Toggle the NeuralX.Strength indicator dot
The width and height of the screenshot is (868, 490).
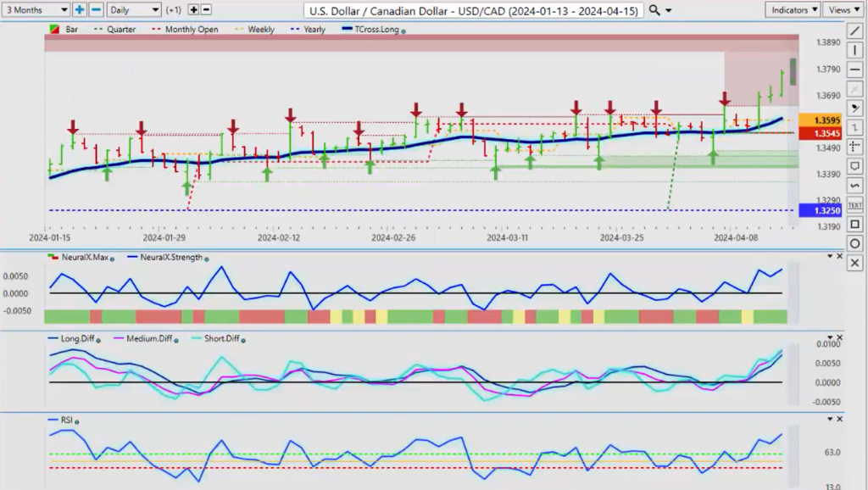click(x=207, y=259)
